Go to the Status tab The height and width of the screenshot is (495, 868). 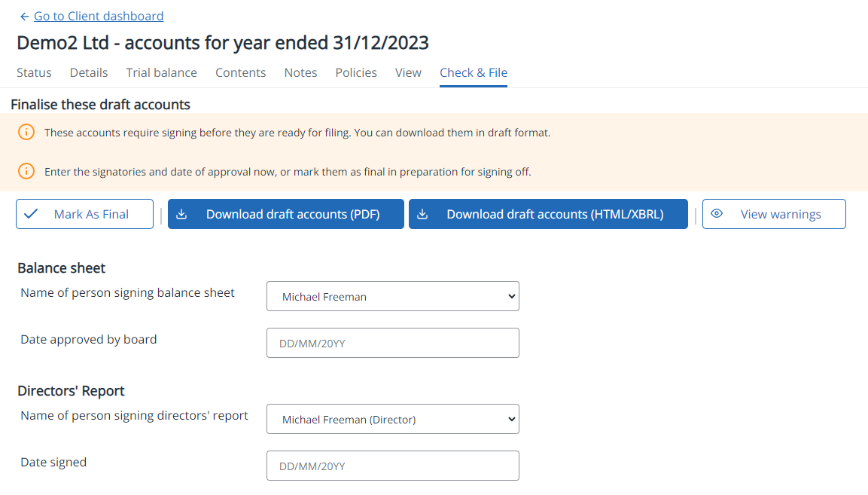click(34, 73)
